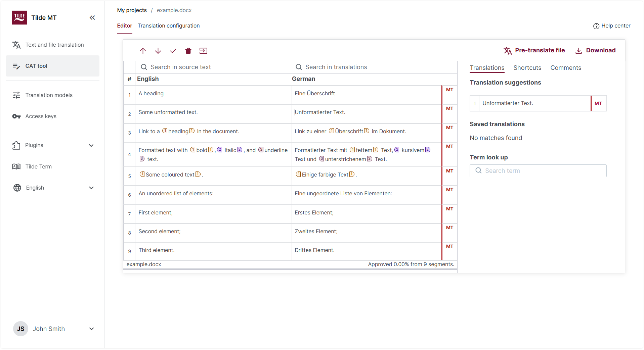Open the Pre-translate file tool
The height and width of the screenshot is (350, 644).
(x=534, y=50)
